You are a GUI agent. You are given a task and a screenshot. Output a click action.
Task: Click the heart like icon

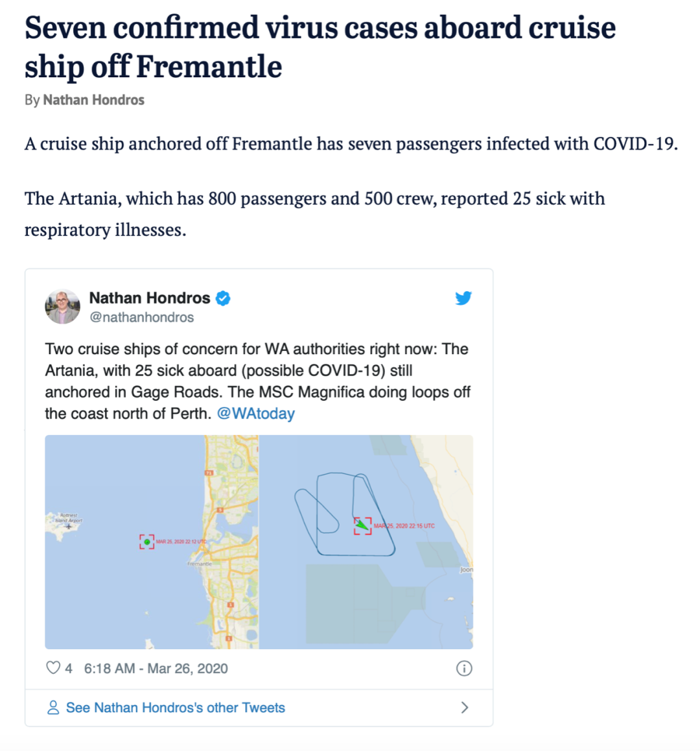coord(53,667)
